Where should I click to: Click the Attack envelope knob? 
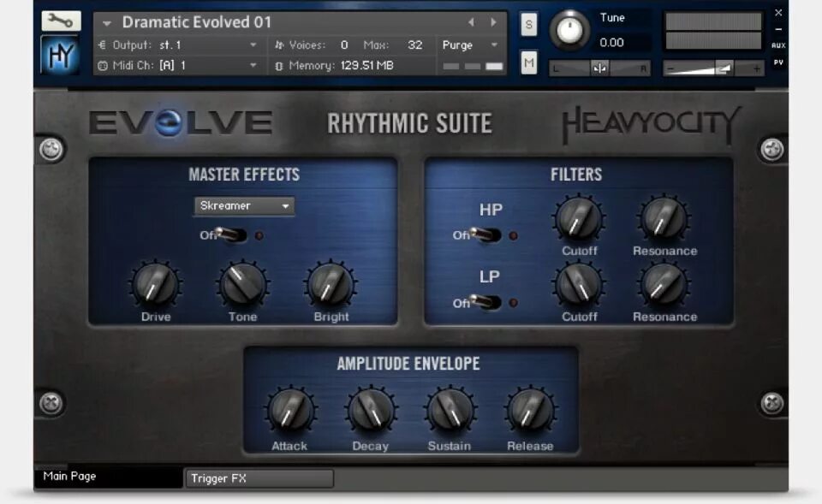click(290, 412)
